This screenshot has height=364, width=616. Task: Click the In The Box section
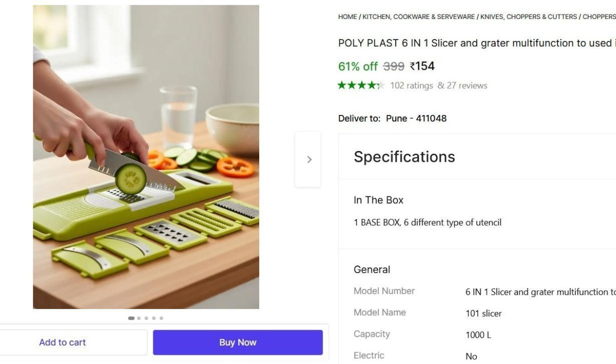379,200
